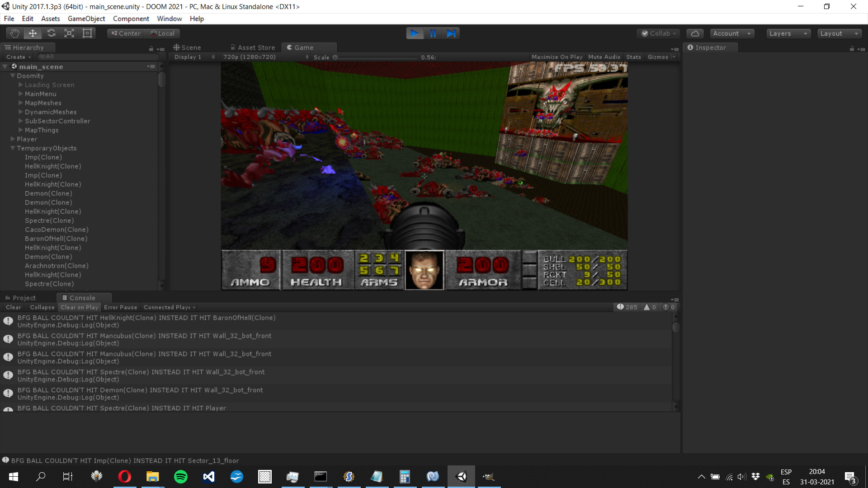Viewport: 868px width, 488px height.
Task: Open Visual Studio Code from taskbar
Action: coord(209,477)
